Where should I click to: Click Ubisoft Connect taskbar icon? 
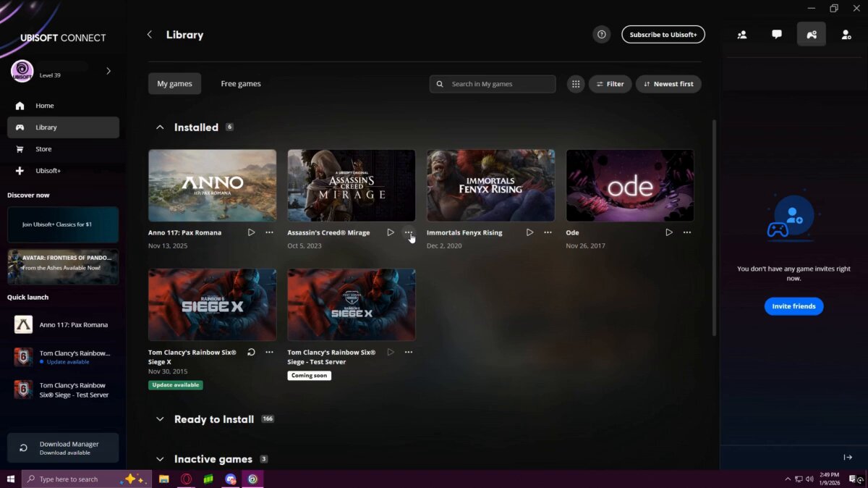tap(253, 479)
